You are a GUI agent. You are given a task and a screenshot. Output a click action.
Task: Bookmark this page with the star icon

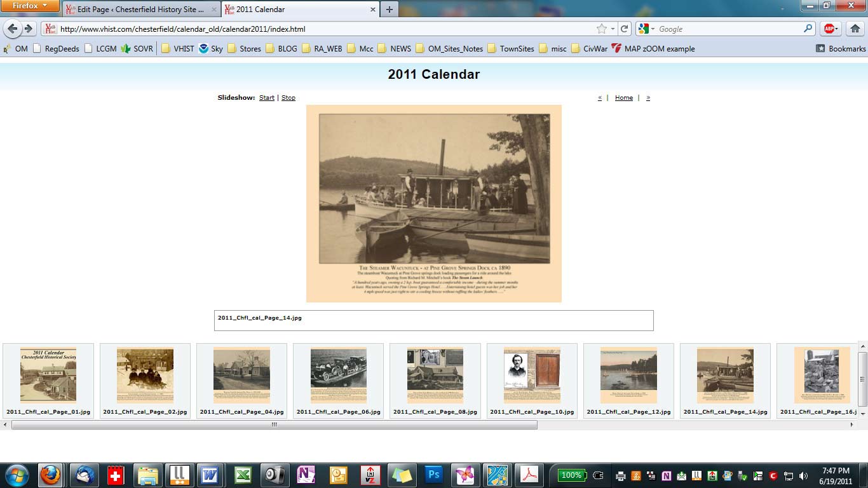(x=601, y=29)
